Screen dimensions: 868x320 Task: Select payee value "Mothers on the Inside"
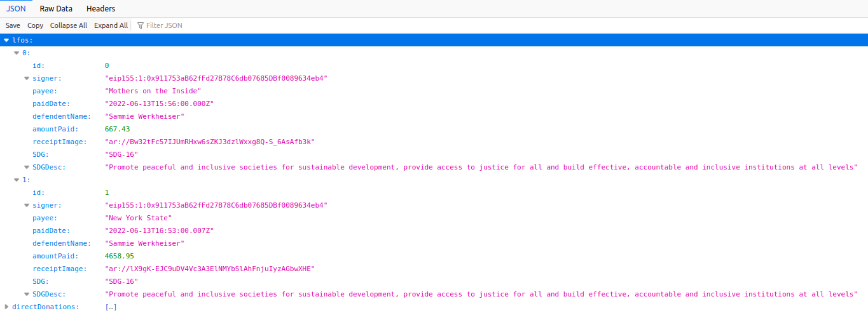click(x=153, y=91)
